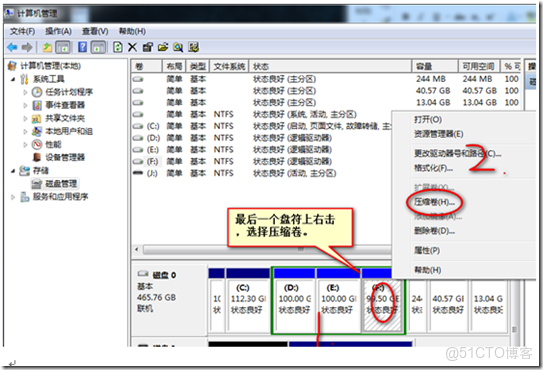Click the Delete X toolbar icon
Viewport: 543px width, 370px height.
(x=132, y=47)
